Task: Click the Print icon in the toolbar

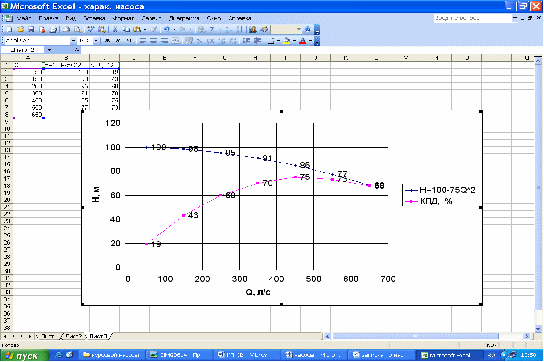Action: click(53, 30)
